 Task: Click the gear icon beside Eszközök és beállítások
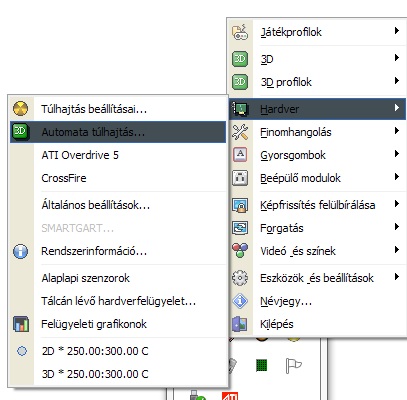pos(240,278)
